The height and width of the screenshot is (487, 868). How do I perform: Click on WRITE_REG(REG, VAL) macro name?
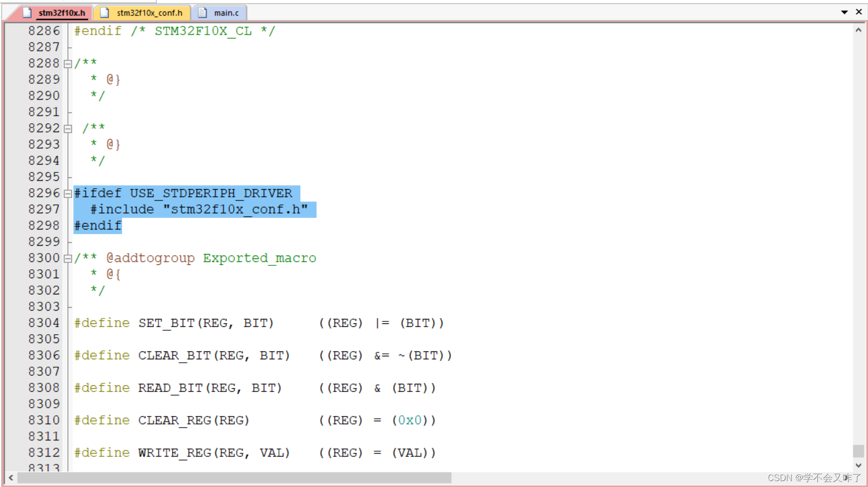point(214,453)
